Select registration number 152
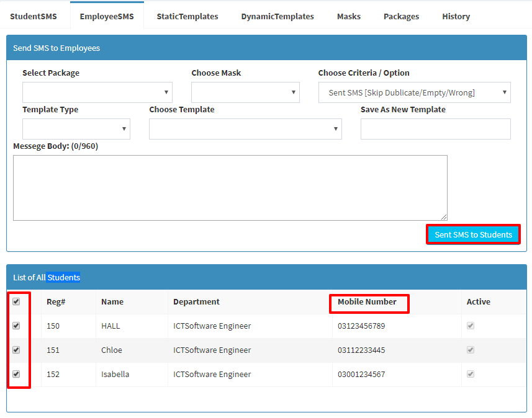 53,374
